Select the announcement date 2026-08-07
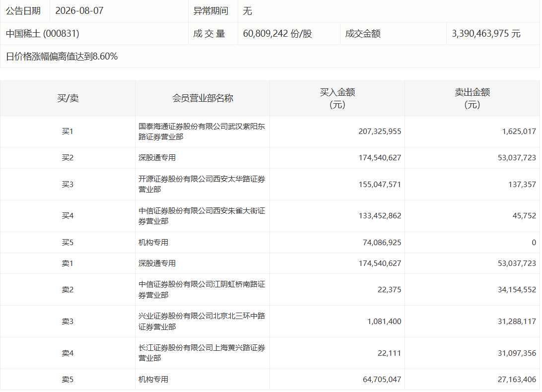This screenshot has width=542, height=392. 79,11
